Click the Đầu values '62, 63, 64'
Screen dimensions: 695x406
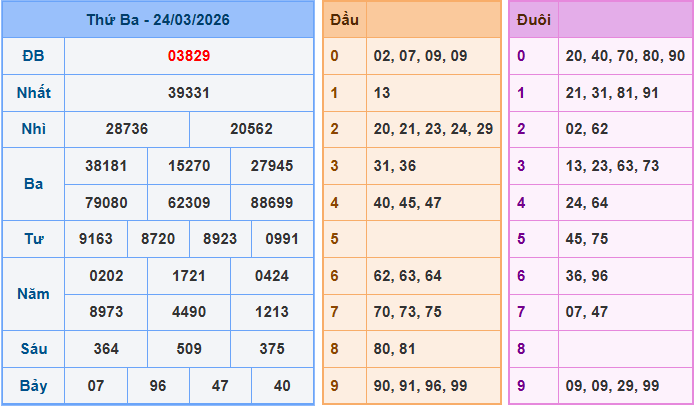click(407, 276)
